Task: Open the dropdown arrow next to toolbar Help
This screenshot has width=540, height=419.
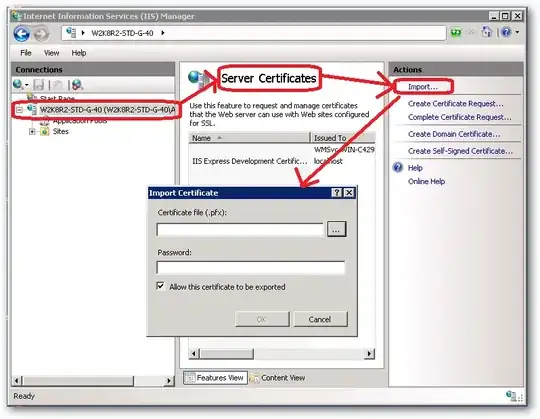Action: [x=517, y=32]
